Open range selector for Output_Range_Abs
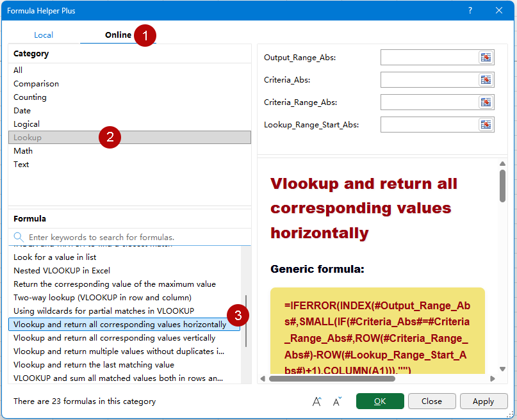The height and width of the screenshot is (420, 517). pyautogui.click(x=486, y=58)
